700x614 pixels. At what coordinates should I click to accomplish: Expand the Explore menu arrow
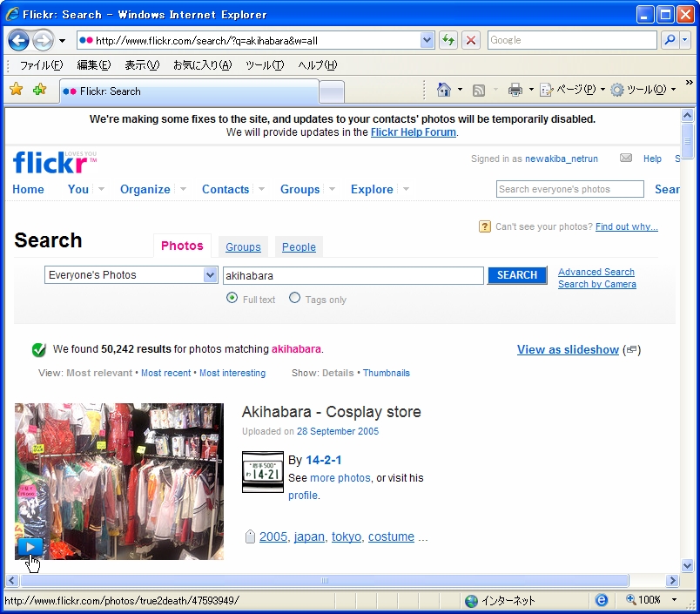coord(406,189)
